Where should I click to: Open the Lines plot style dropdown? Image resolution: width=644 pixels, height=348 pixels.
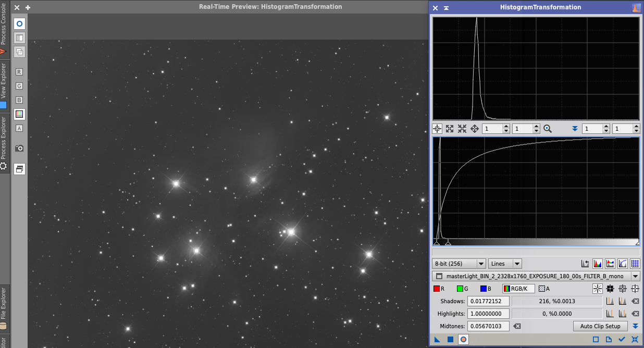point(505,264)
